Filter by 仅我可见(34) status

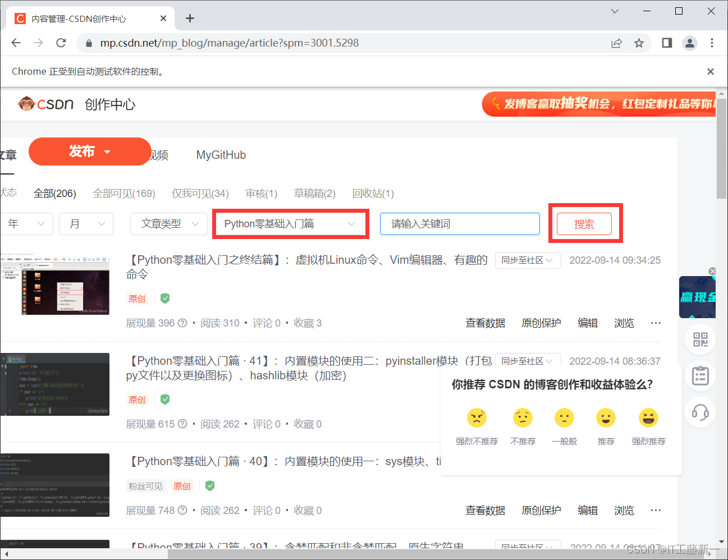coord(200,194)
